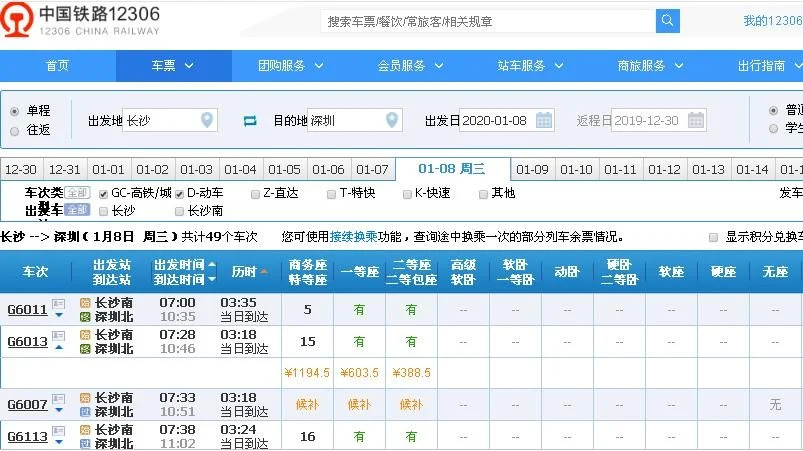Screen dimensions: 803x451
Task: Check the K-快速 train type checkbox
Action: click(407, 194)
